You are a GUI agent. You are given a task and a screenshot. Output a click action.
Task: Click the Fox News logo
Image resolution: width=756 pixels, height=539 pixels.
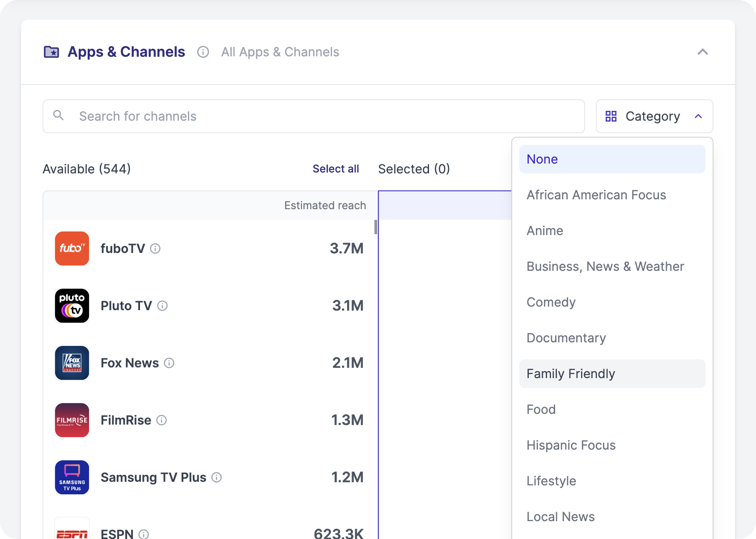72,363
